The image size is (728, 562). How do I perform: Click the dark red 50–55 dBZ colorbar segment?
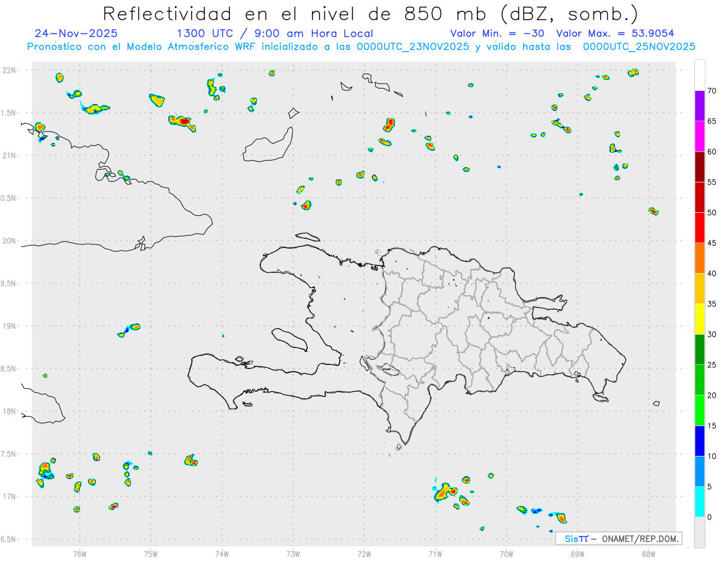[x=699, y=197]
